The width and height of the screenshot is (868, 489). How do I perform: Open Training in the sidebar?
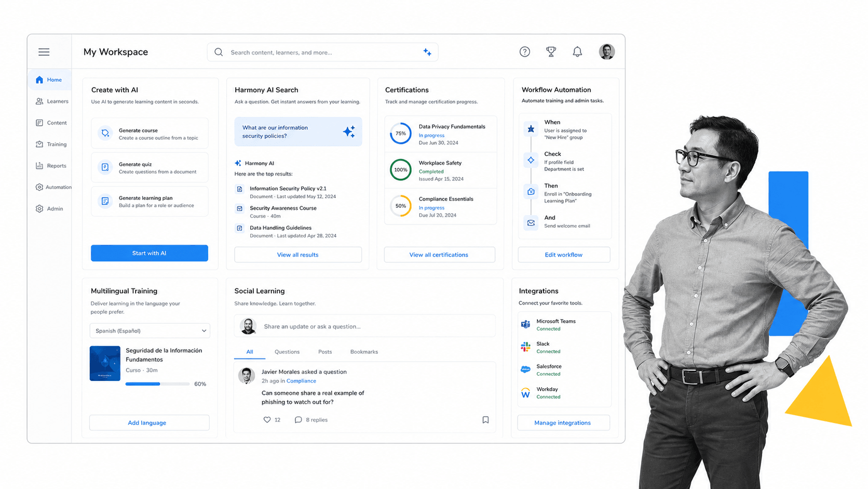pos(51,144)
